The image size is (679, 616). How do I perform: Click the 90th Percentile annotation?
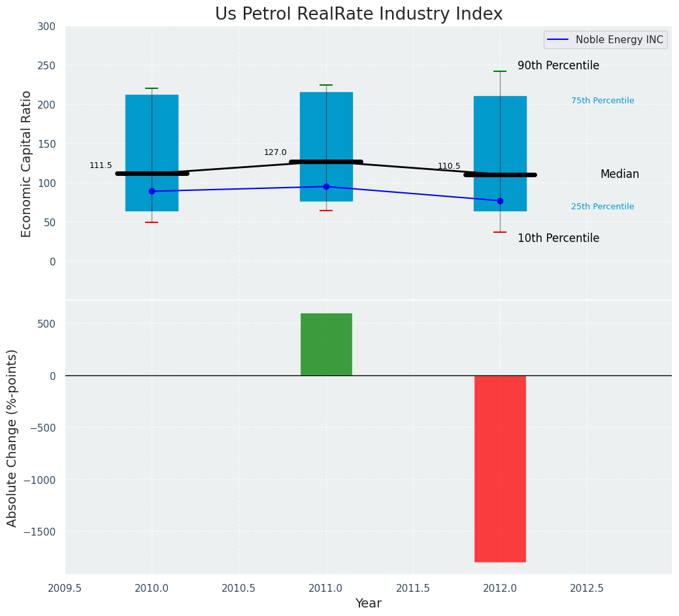pyautogui.click(x=558, y=66)
